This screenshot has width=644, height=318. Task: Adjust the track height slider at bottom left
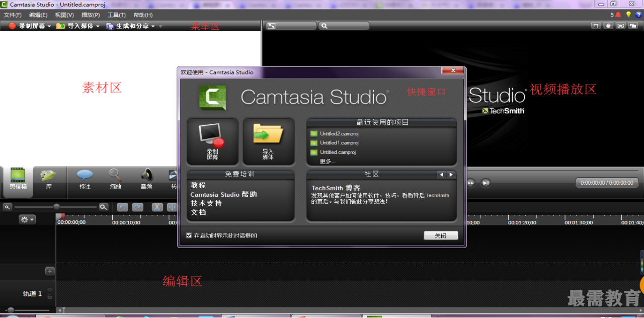[11, 310]
